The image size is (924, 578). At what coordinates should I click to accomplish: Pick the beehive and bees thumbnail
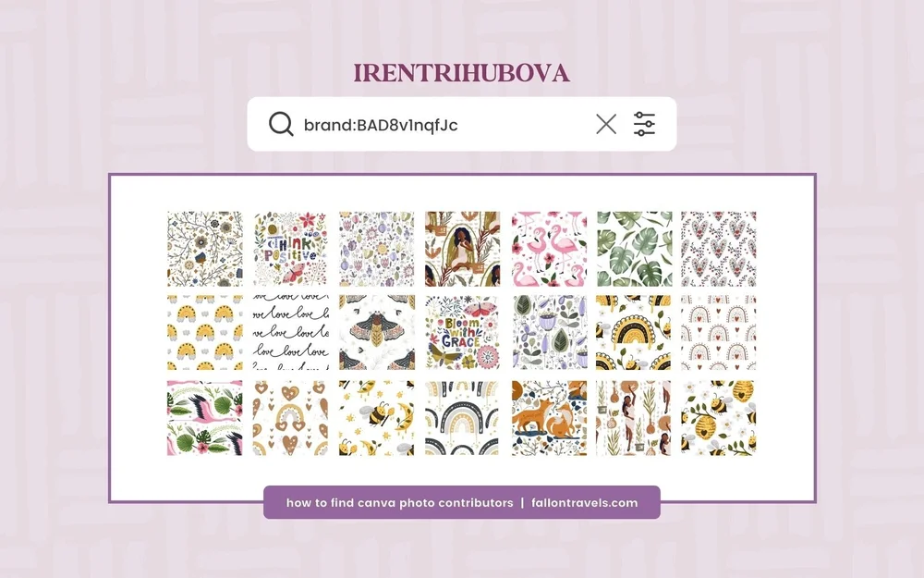coord(718,418)
